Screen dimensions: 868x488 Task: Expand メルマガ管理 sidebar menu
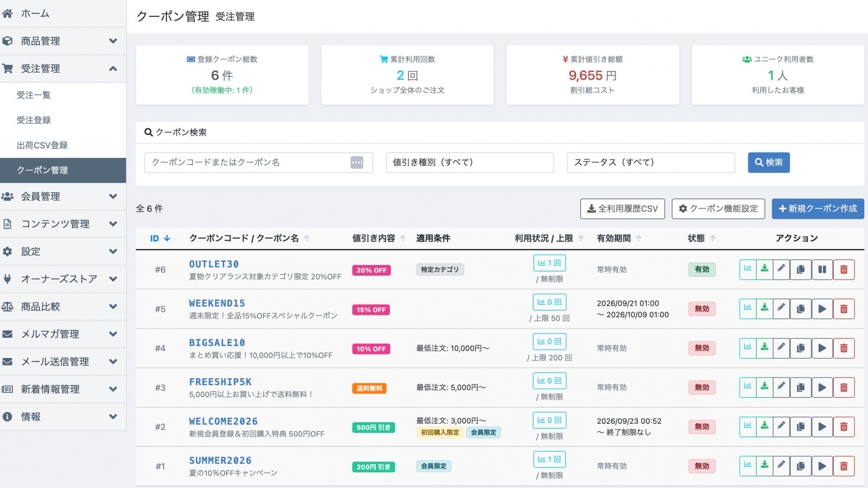pyautogui.click(x=63, y=334)
